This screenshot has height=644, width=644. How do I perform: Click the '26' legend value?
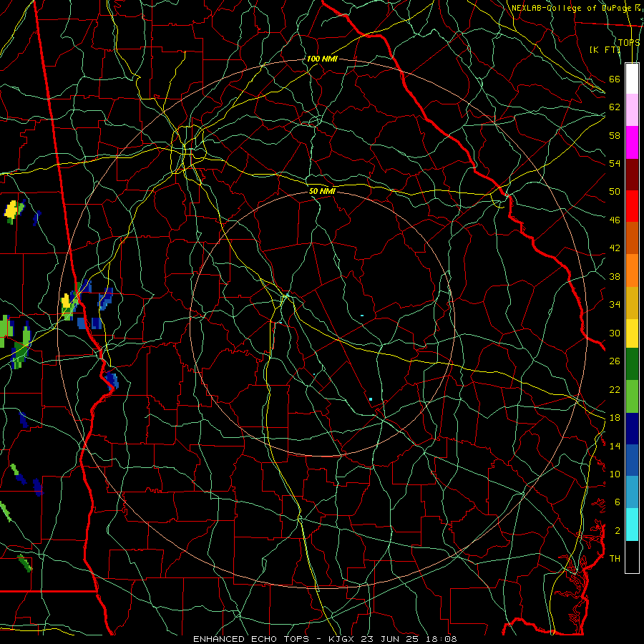point(615,361)
